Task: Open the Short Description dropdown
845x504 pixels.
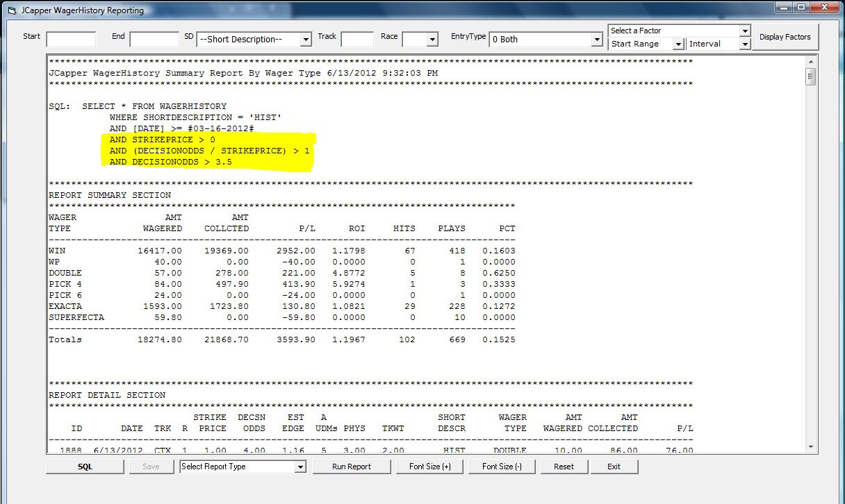Action: 306,40
